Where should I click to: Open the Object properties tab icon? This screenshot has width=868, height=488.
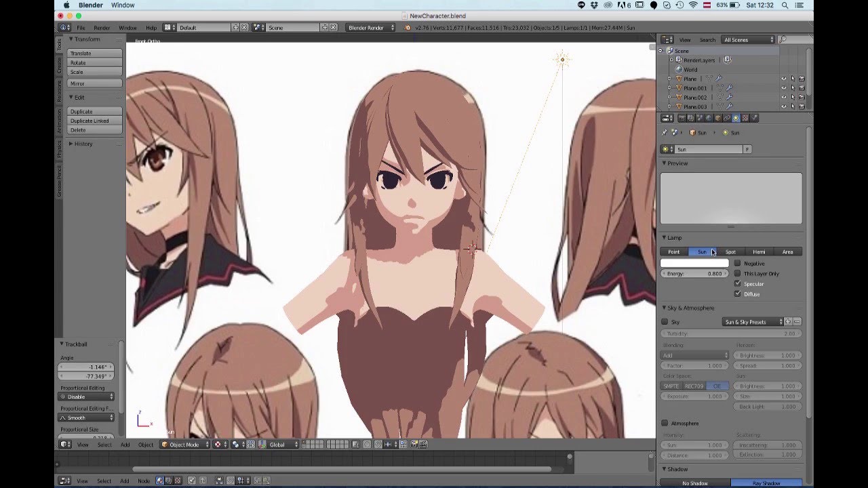718,118
